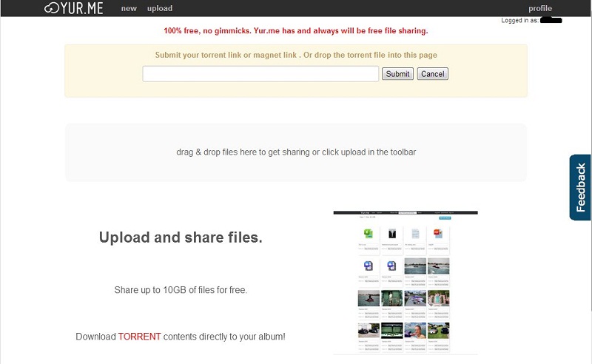Click the plain text document icon in preview
592x364 pixels.
(415, 234)
